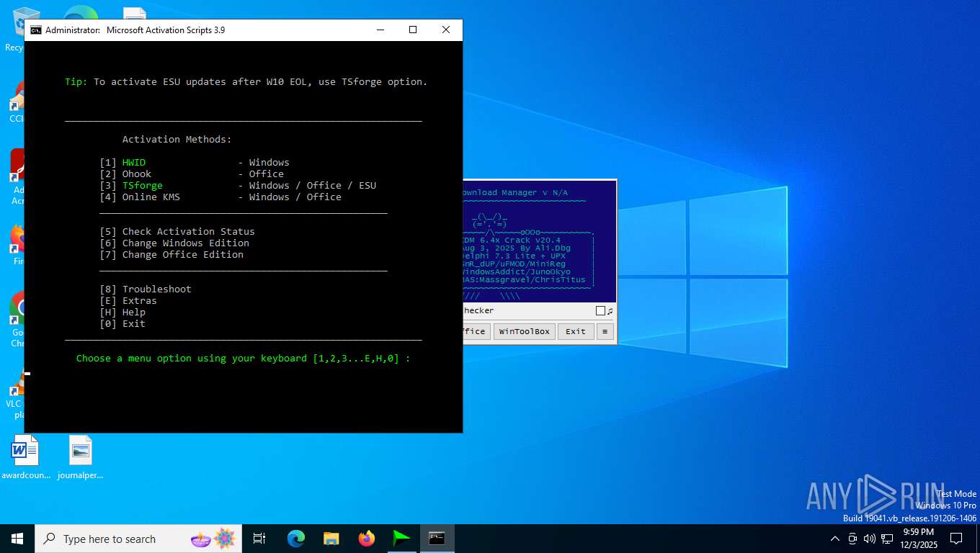Click the partially visible Office button
This screenshot has height=553, width=980.
click(476, 331)
